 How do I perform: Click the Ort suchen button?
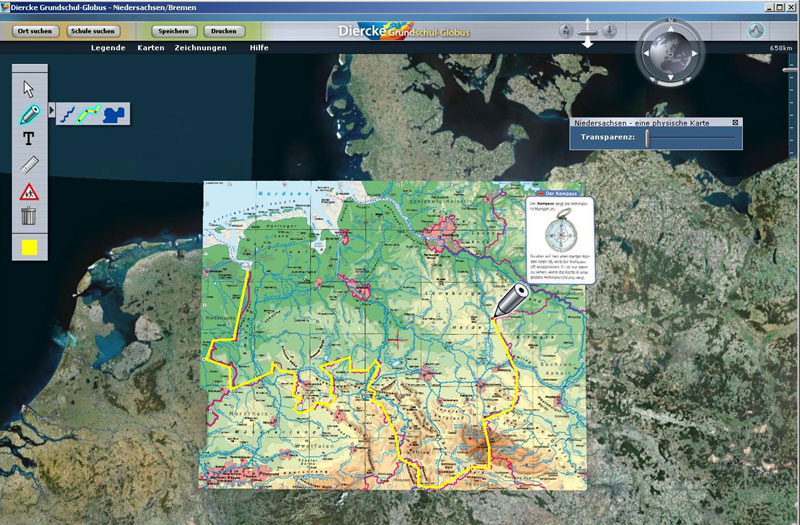coord(35,31)
